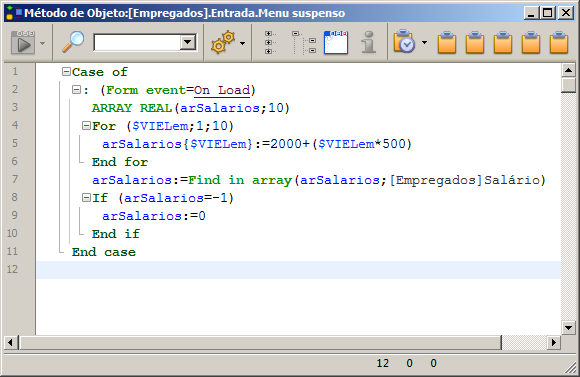Image resolution: width=580 pixels, height=377 pixels.
Task: Click inside the search text field
Action: click(x=137, y=43)
